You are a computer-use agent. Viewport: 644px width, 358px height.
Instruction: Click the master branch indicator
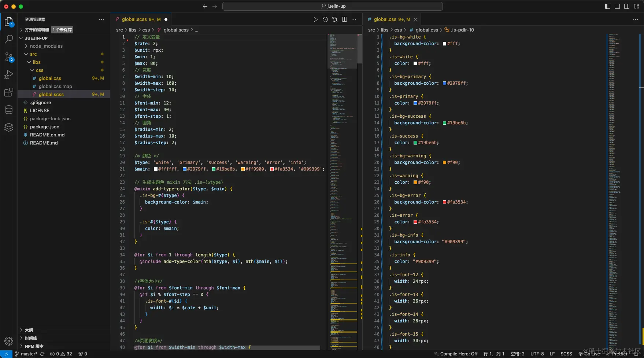coord(26,354)
